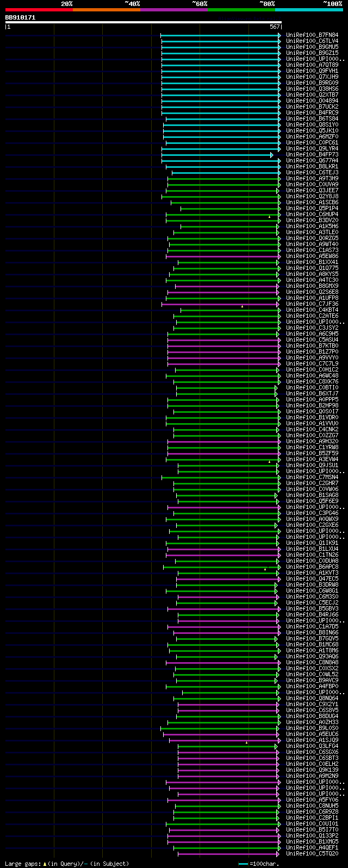Select subject label UniRef100_B5GBV3
This screenshot has width=348, height=868.
pos(312,608)
